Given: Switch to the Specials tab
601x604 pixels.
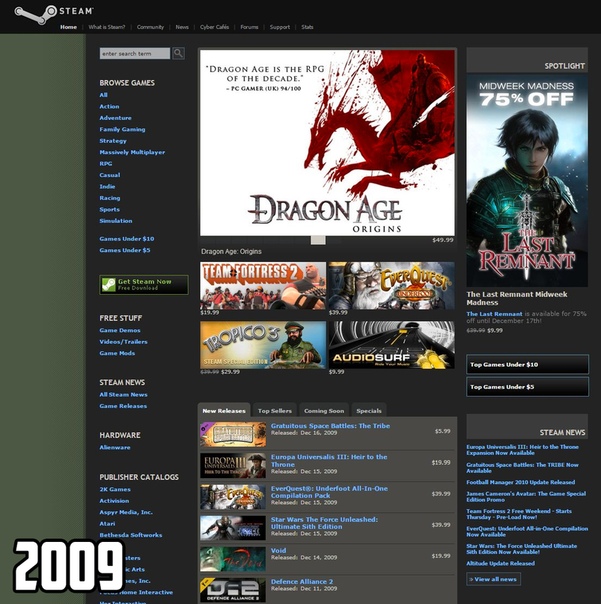Looking at the screenshot, I should (x=369, y=411).
